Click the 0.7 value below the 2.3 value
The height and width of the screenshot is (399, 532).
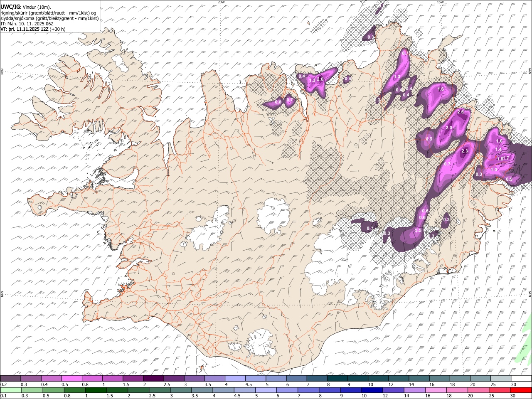[x=447, y=164]
